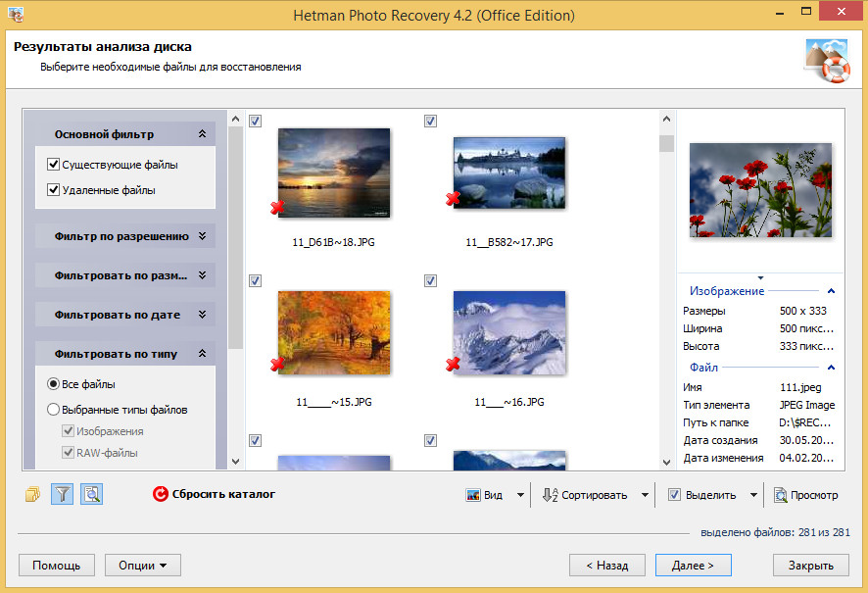
Task: Click the < Назад button
Action: coord(606,565)
